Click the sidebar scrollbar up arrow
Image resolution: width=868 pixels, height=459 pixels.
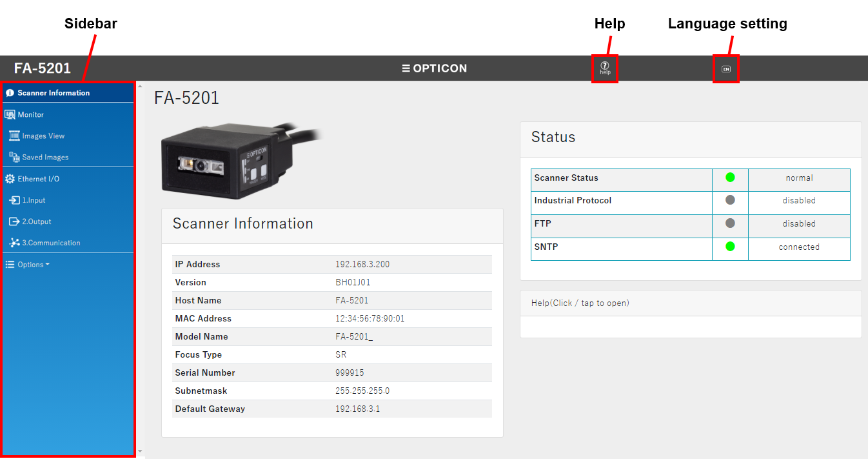(x=141, y=86)
